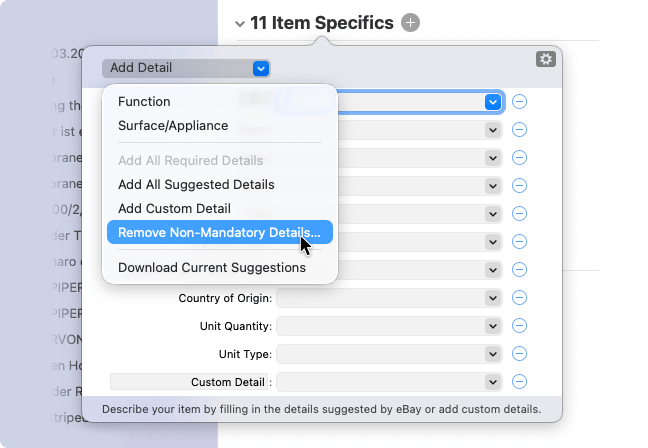
Task: Remove the Country of Origin detail row
Action: (x=519, y=298)
